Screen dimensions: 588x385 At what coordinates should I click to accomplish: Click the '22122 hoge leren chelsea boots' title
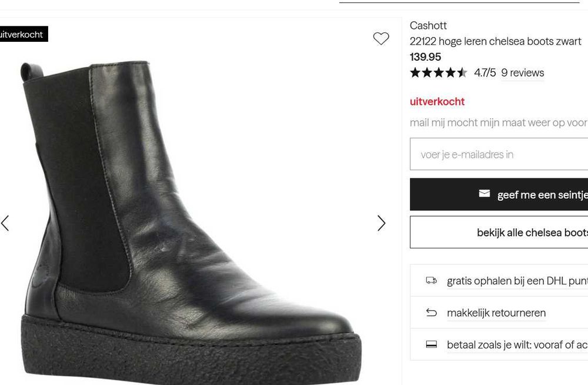tap(495, 41)
